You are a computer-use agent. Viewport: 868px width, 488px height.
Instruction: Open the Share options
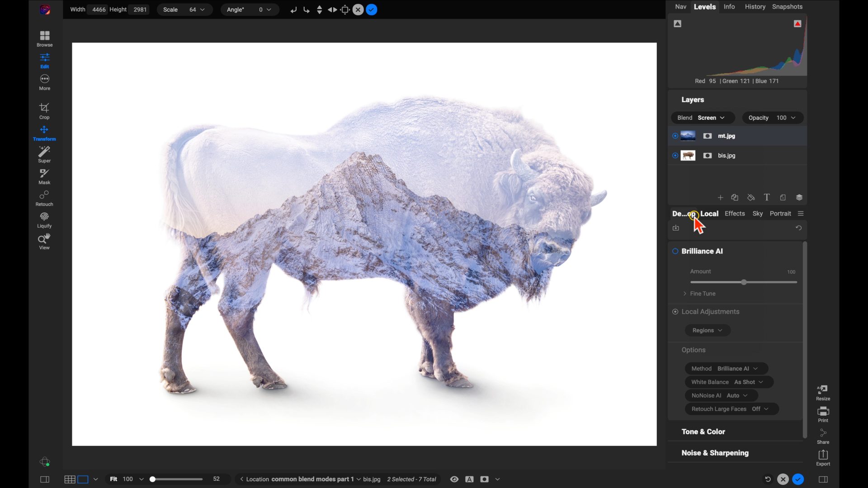(823, 436)
